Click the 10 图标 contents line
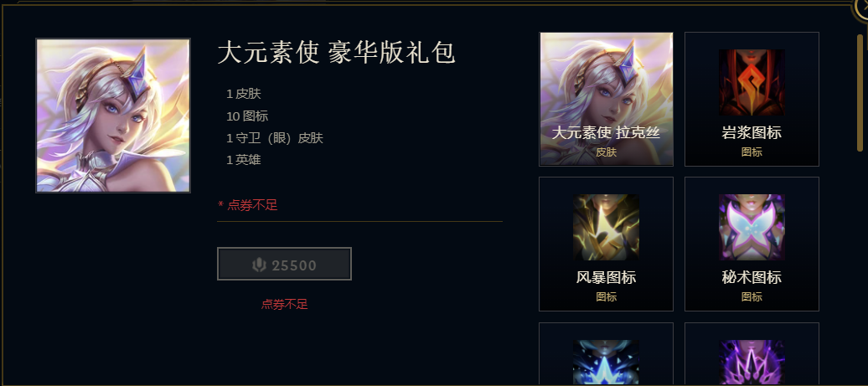 (247, 116)
